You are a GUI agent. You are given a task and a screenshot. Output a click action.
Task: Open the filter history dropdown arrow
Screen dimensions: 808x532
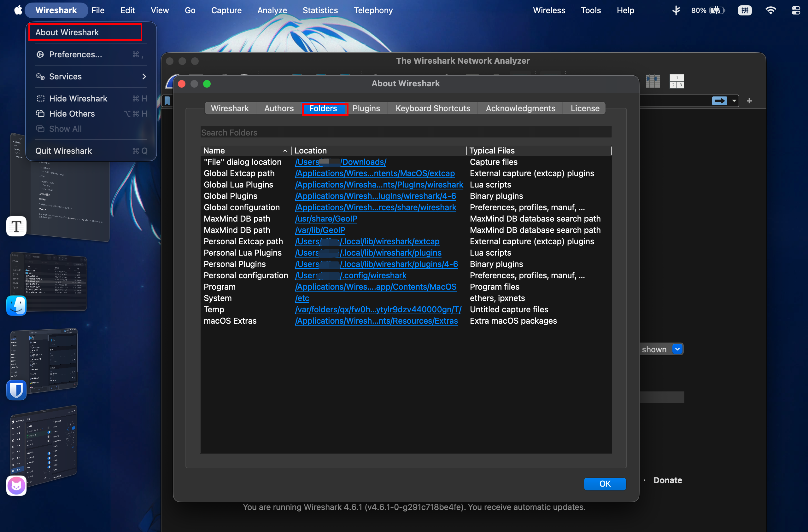click(x=734, y=101)
